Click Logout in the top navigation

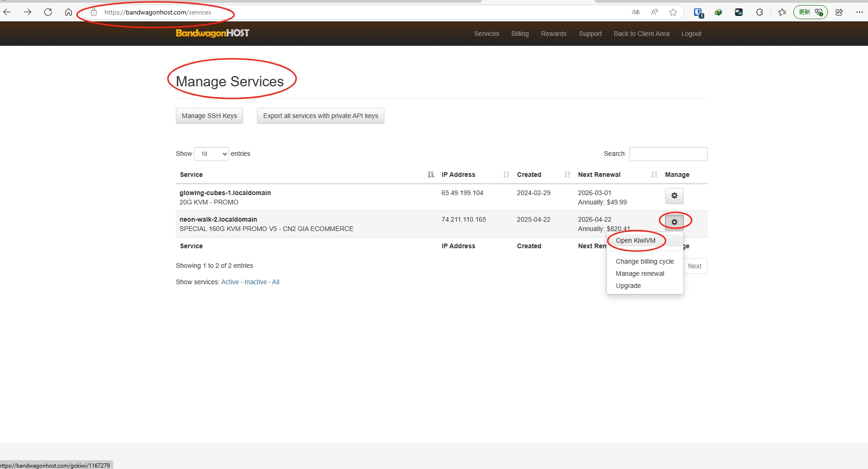(x=691, y=34)
